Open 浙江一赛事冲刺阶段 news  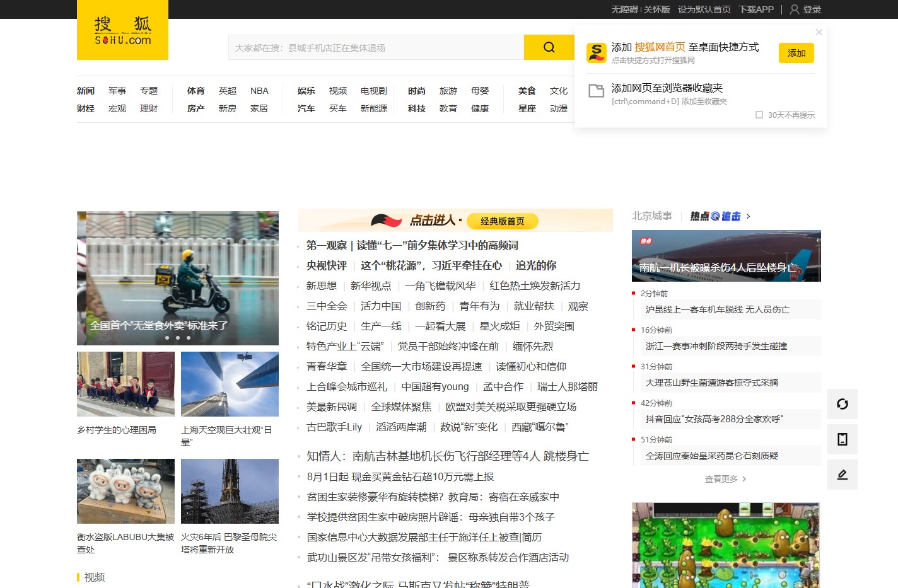pos(716,346)
